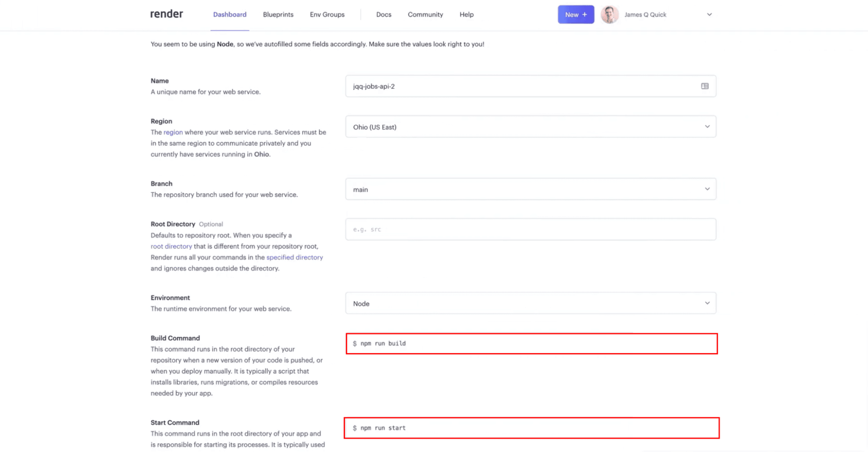Click the 'Name' field label

(x=159, y=81)
